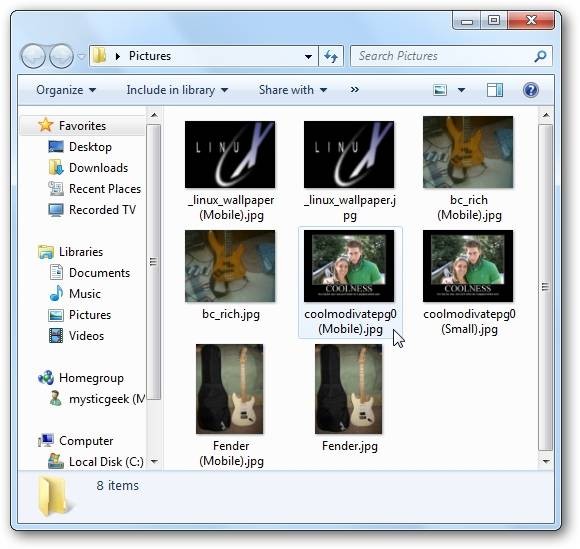Open the Music library
The height and width of the screenshot is (549, 580).
coord(75,294)
